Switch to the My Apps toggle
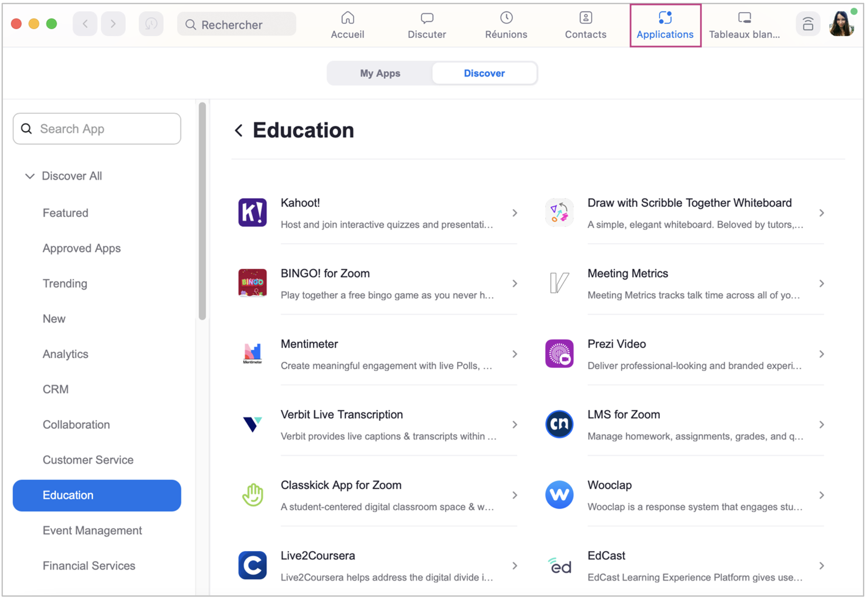Image resolution: width=868 pixels, height=600 pixels. click(380, 73)
